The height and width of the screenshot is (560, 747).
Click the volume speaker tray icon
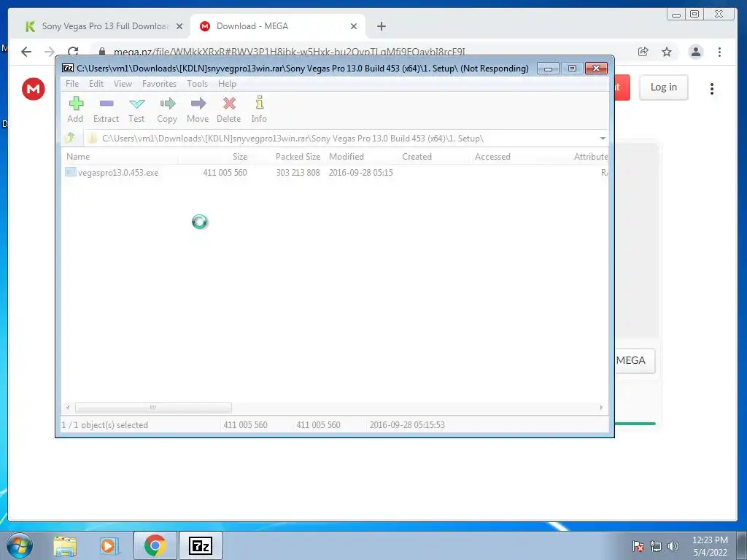[673, 546]
